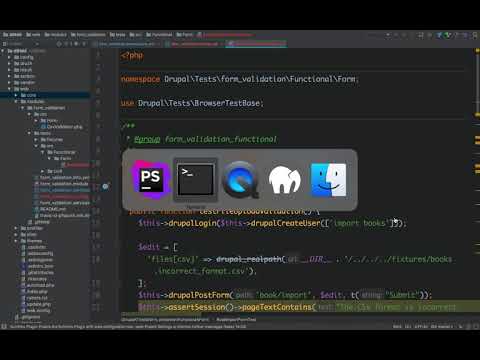This screenshot has width=480, height=360.
Task: Click the UTF-8 encoding in status bar
Action: [x=421, y=326]
